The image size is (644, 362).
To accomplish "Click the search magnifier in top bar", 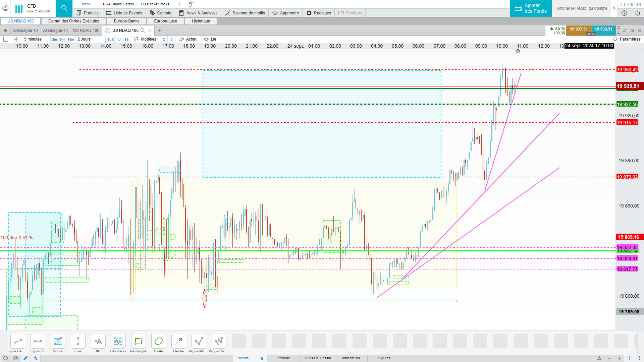I will tap(64, 8).
